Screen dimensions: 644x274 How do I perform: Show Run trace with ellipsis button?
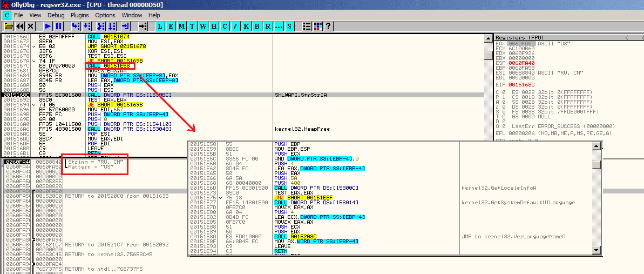[x=279, y=26]
